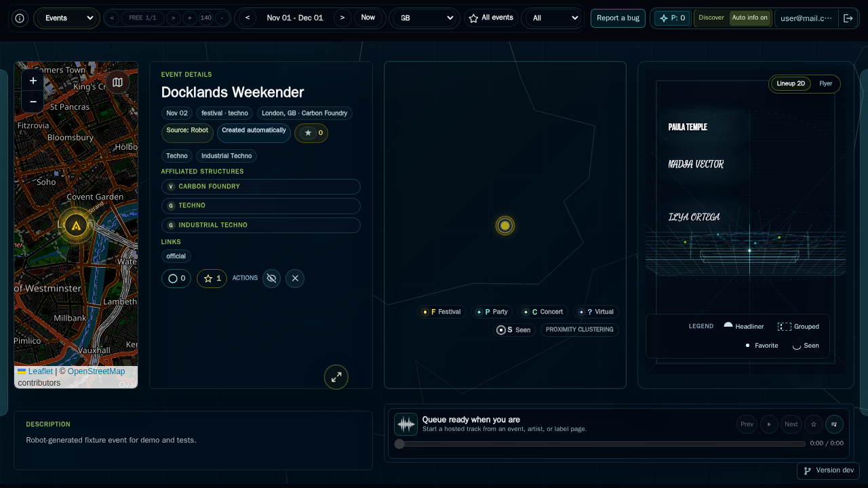This screenshot has width=868, height=488.
Task: Open the playback queue list
Action: pyautogui.click(x=834, y=424)
